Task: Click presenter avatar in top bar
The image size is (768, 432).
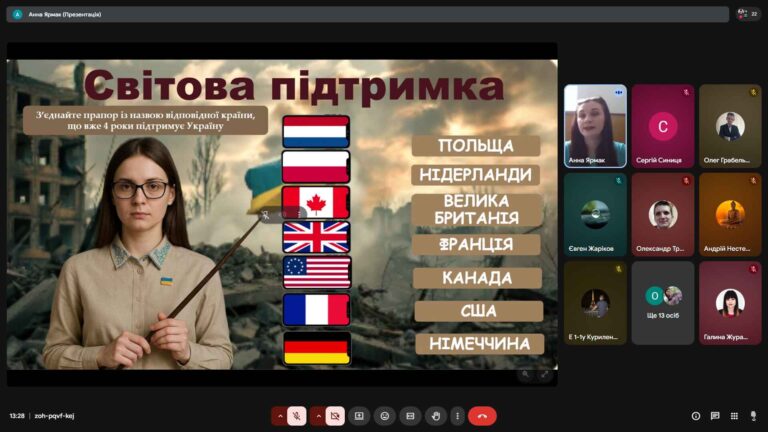Action: tap(17, 14)
